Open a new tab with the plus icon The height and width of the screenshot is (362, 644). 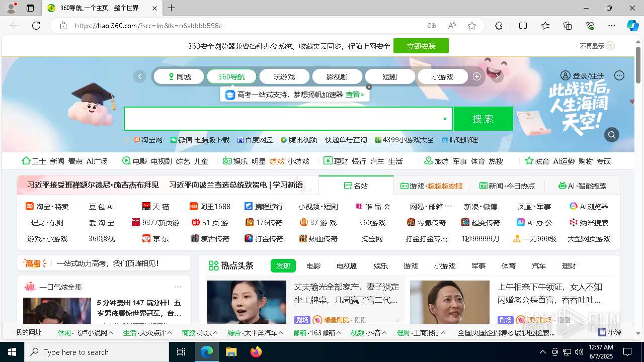(171, 8)
